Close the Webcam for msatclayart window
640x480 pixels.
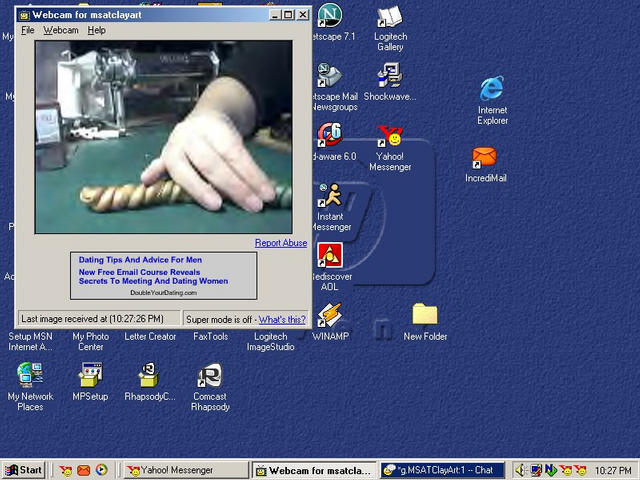point(302,15)
